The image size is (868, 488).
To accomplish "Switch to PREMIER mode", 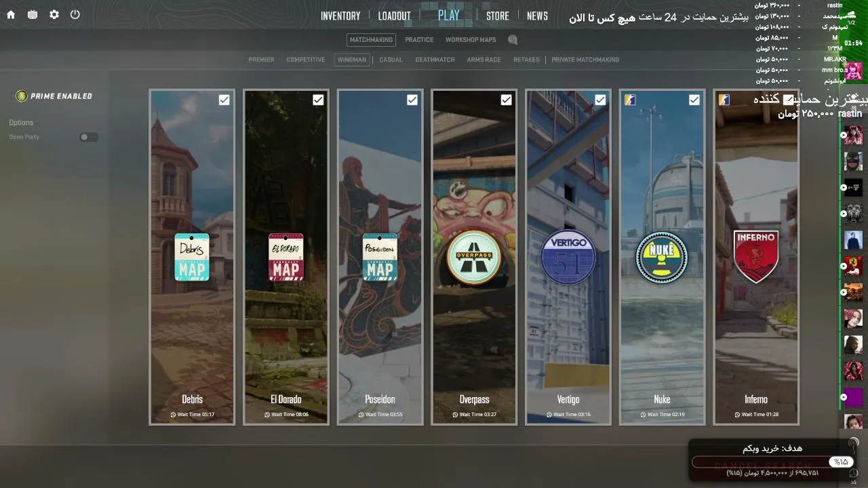I will point(261,60).
